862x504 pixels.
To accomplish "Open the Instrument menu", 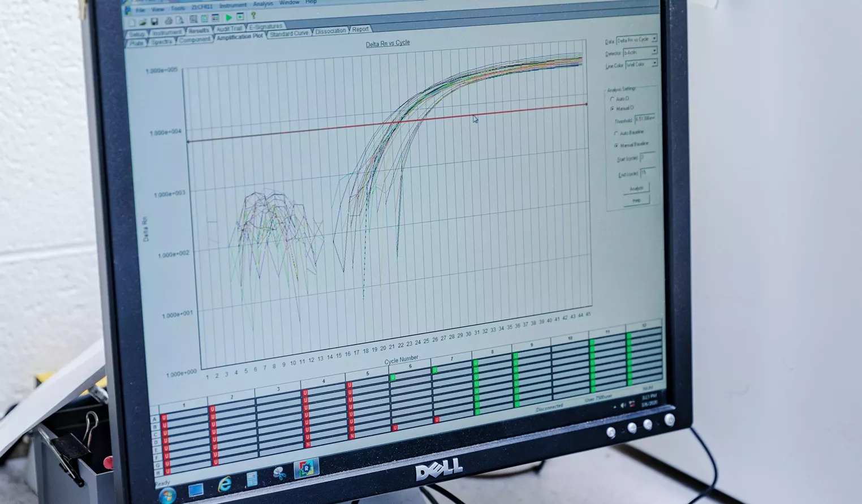I will coord(233,5).
